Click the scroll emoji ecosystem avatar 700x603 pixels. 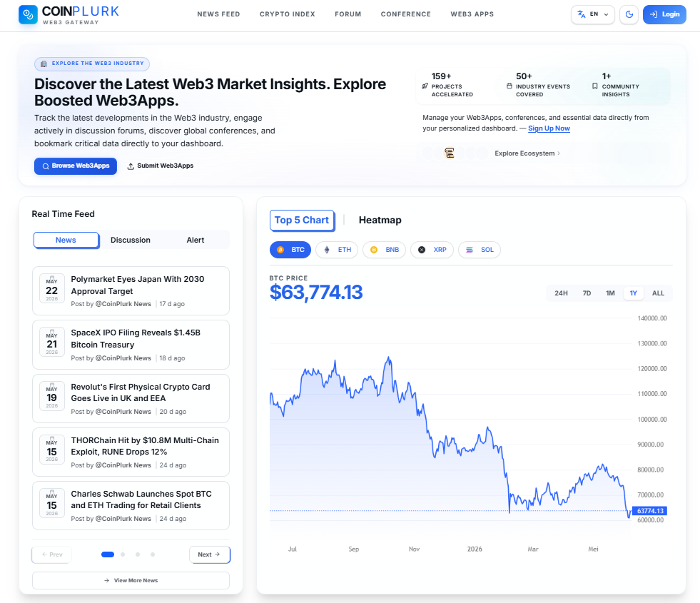[449, 153]
